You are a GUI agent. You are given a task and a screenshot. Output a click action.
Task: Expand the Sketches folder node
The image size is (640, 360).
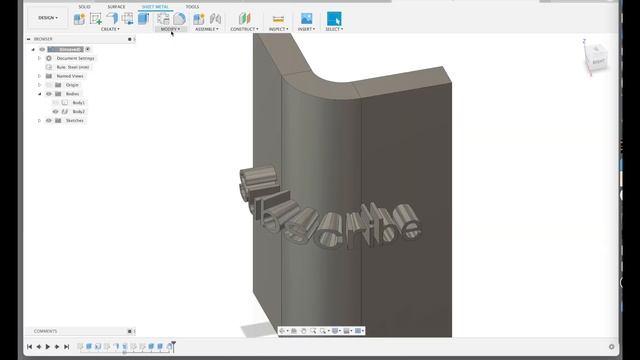coord(40,120)
